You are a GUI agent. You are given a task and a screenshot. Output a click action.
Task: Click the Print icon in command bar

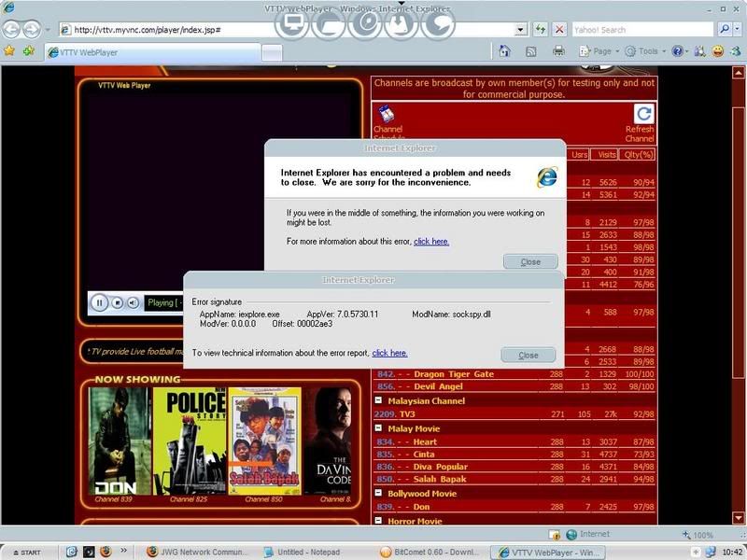click(x=558, y=51)
